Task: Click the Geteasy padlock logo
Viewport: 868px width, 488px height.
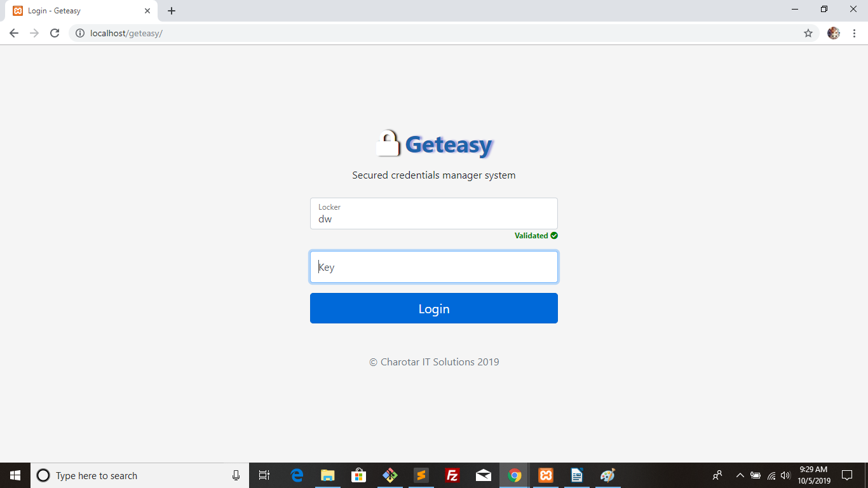Action: [x=388, y=144]
